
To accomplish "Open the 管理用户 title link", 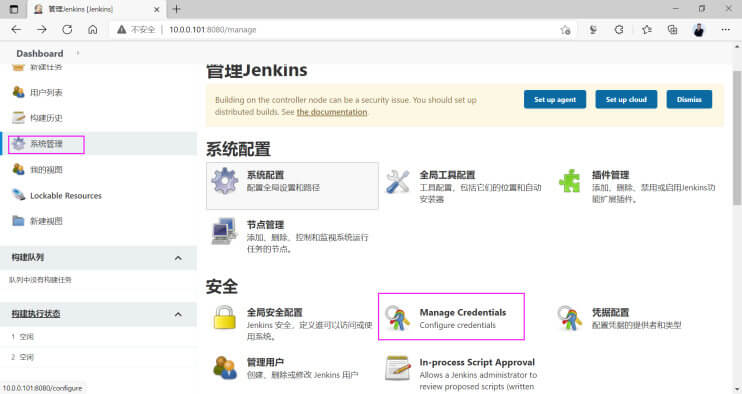I will [265, 362].
